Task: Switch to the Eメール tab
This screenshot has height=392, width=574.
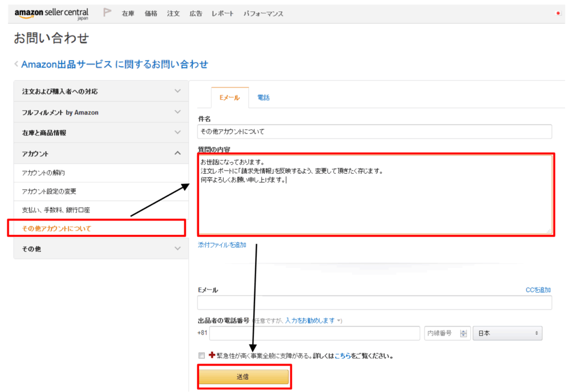Action: [x=229, y=98]
